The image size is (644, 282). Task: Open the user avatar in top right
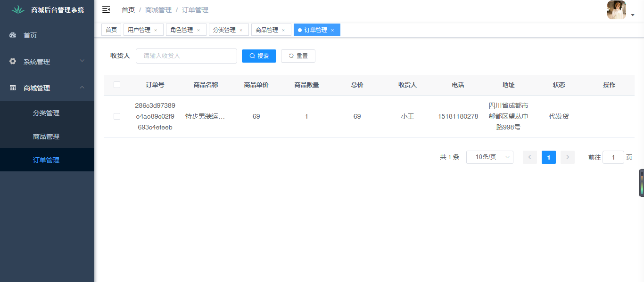[616, 10]
